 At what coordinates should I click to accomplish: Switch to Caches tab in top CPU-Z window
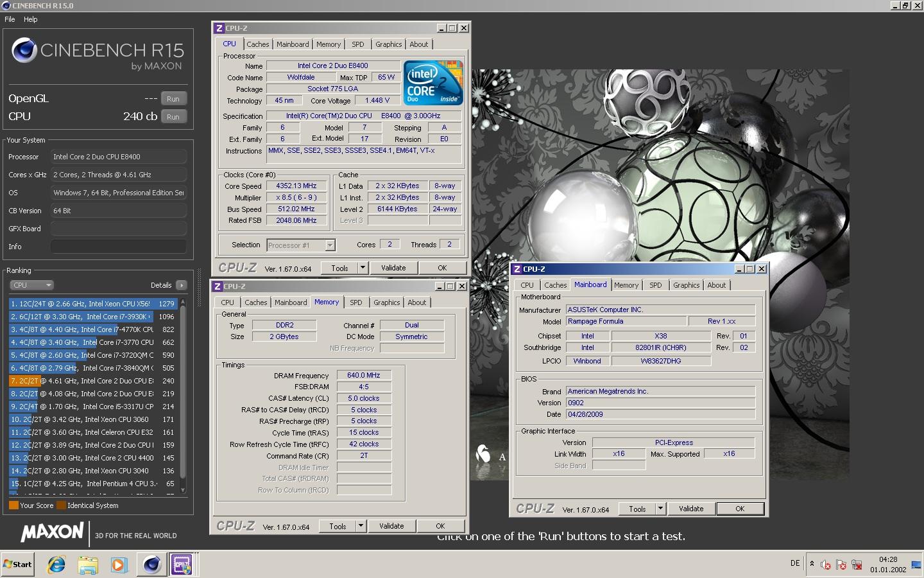point(258,44)
